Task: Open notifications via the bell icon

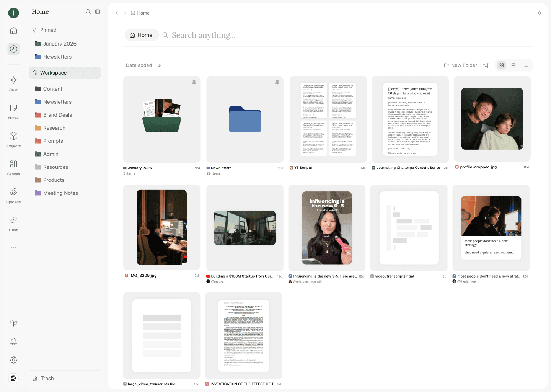Action: tap(13, 341)
